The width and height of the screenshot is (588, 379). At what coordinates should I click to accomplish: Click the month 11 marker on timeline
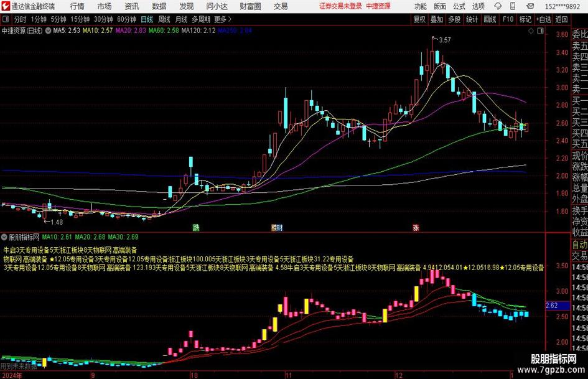[x=288, y=375]
